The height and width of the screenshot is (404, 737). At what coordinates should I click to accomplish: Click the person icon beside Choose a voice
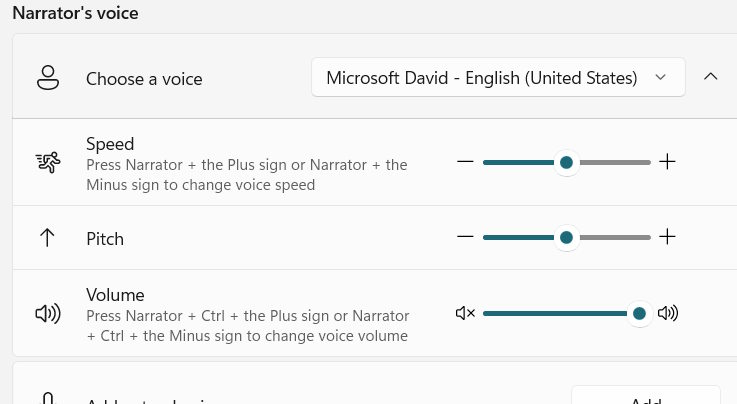coord(47,78)
